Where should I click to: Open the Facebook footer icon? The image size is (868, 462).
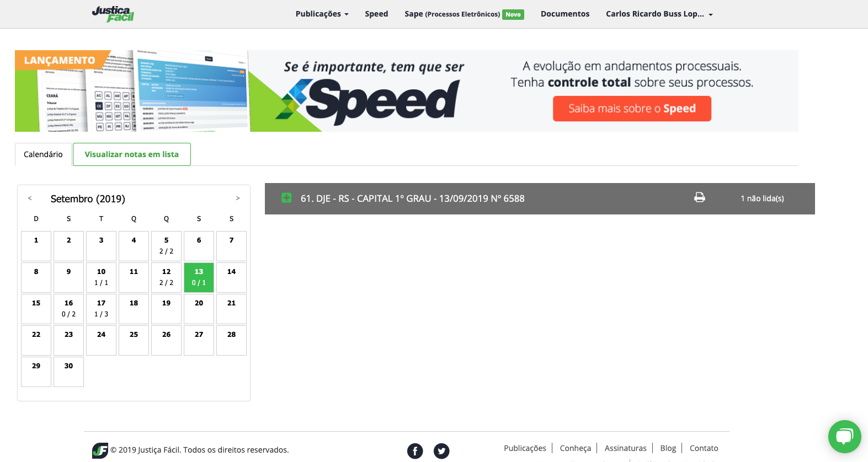[415, 451]
